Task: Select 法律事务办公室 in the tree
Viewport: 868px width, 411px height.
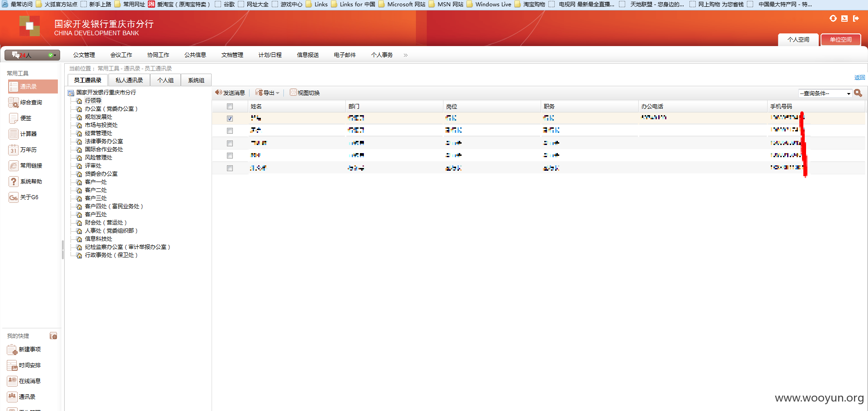Action: tap(104, 141)
